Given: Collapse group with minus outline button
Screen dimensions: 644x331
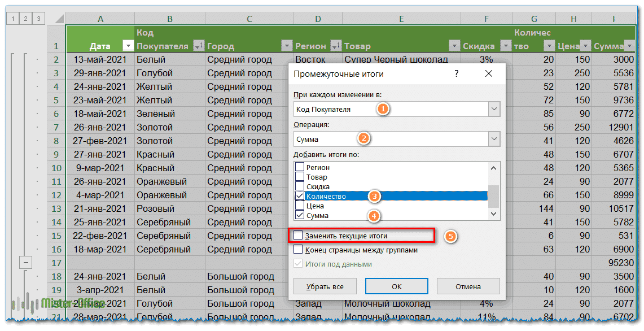Looking at the screenshot, I should (x=25, y=263).
